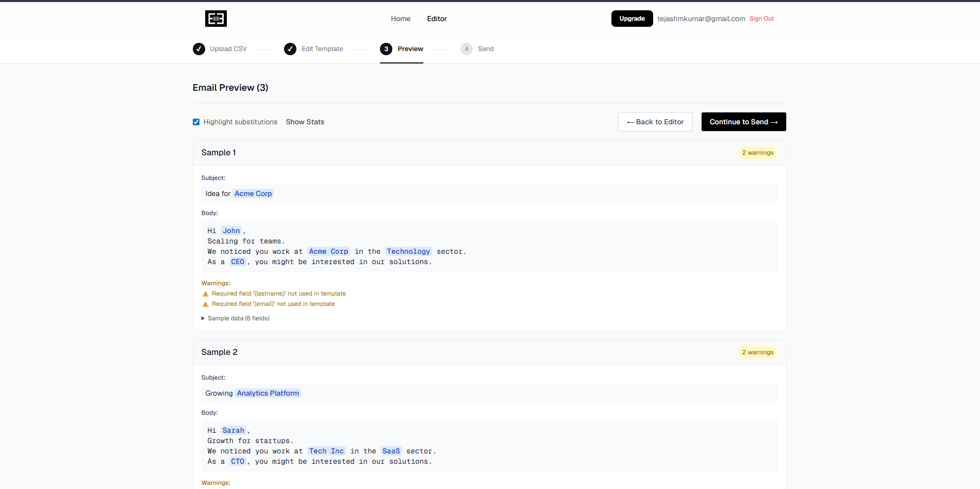Click the Upload CSV completed checkmark icon
The width and height of the screenshot is (980, 489).
[199, 48]
